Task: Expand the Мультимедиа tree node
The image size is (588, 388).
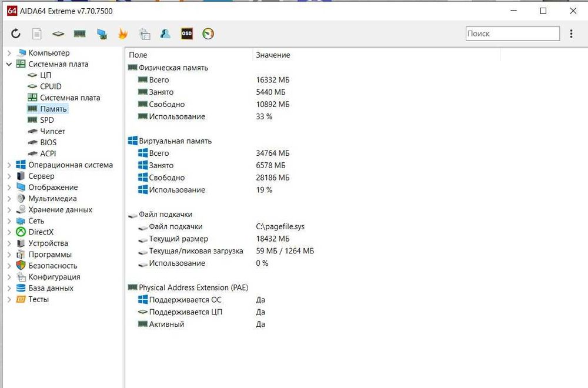Action: (x=9, y=199)
